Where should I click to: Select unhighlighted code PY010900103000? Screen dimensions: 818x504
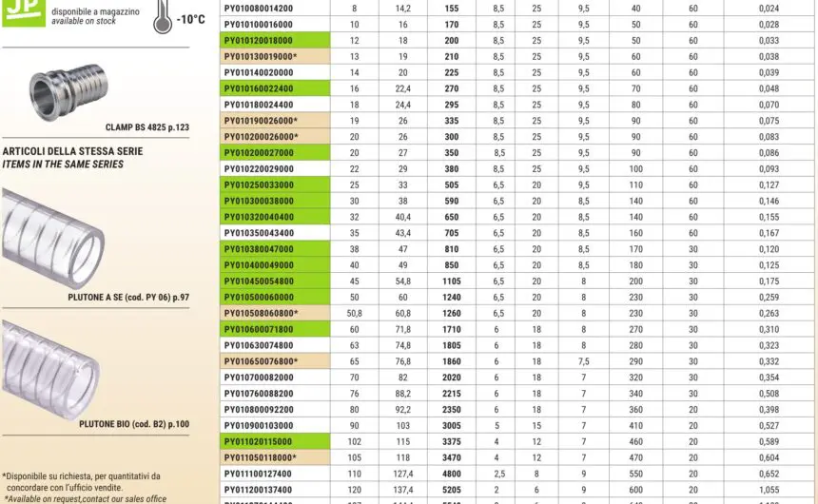tap(259, 425)
